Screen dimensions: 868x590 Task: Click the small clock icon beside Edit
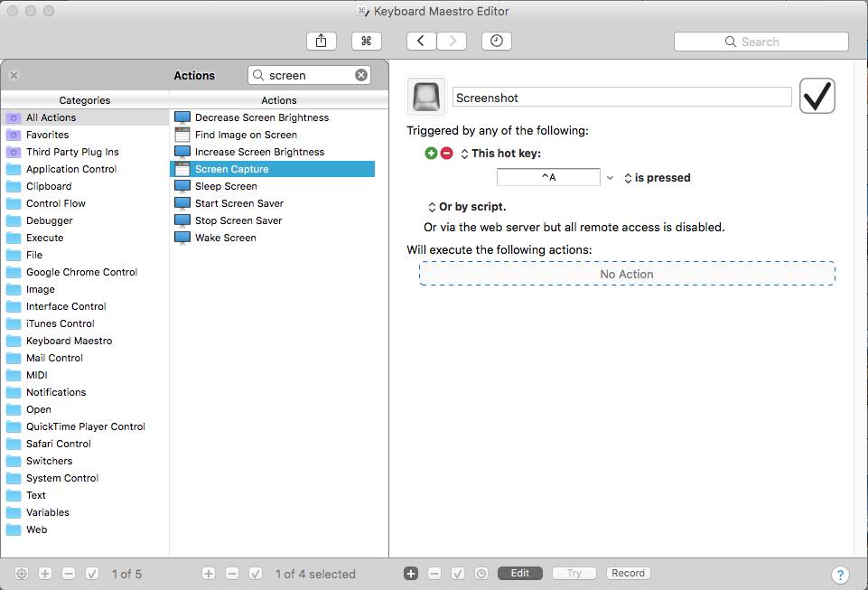point(481,574)
